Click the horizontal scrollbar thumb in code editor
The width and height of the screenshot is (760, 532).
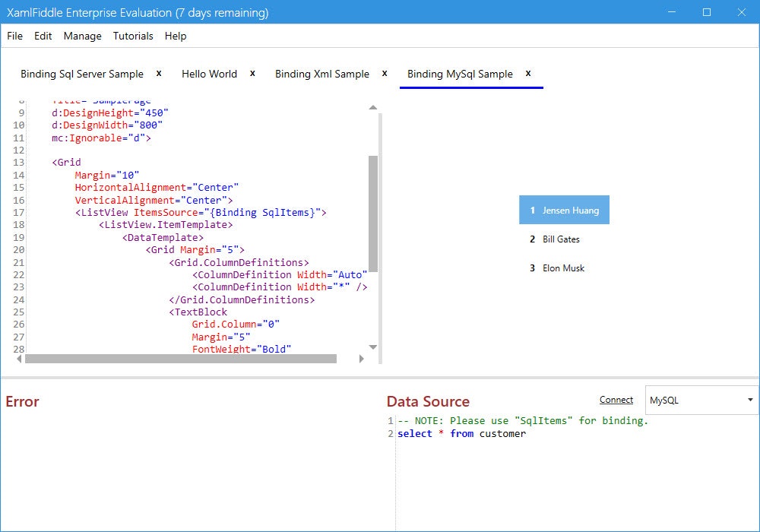click(181, 359)
